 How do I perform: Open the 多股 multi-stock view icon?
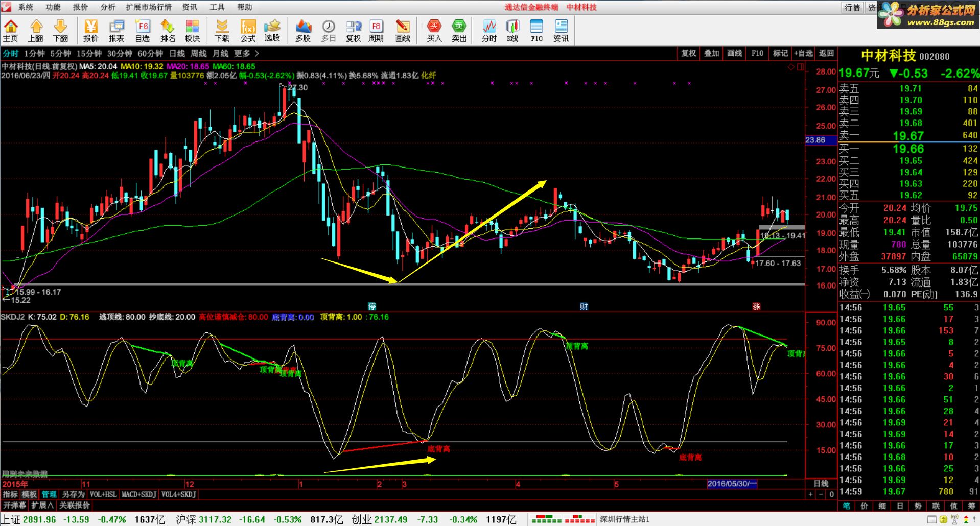[303, 31]
